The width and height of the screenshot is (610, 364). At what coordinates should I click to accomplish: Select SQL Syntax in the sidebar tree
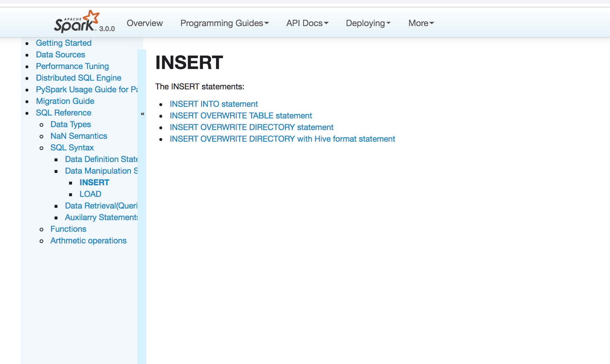72,147
